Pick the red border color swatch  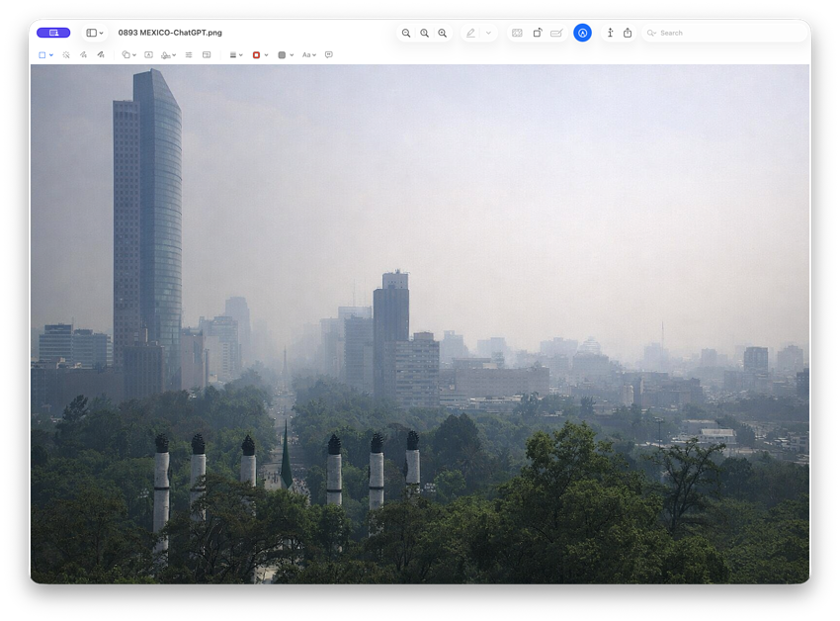(257, 54)
